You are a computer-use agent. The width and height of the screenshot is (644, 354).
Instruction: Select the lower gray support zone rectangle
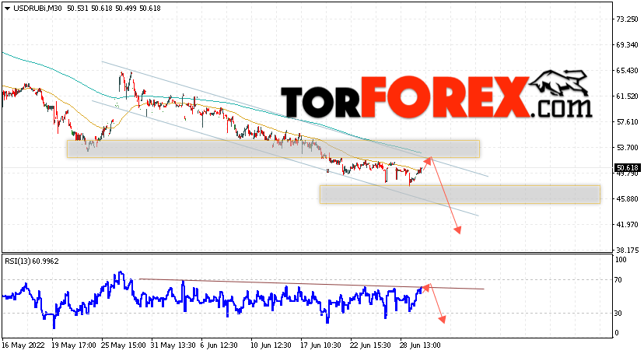point(460,195)
